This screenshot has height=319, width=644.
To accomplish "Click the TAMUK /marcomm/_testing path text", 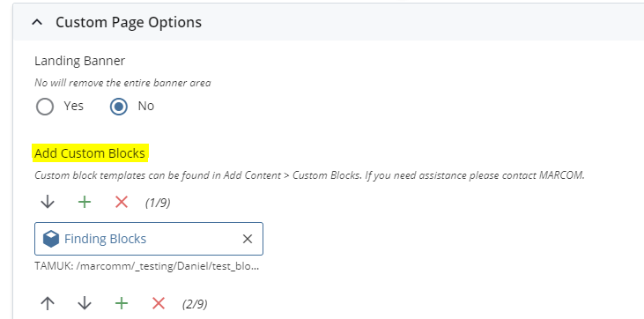I will pos(147,266).
